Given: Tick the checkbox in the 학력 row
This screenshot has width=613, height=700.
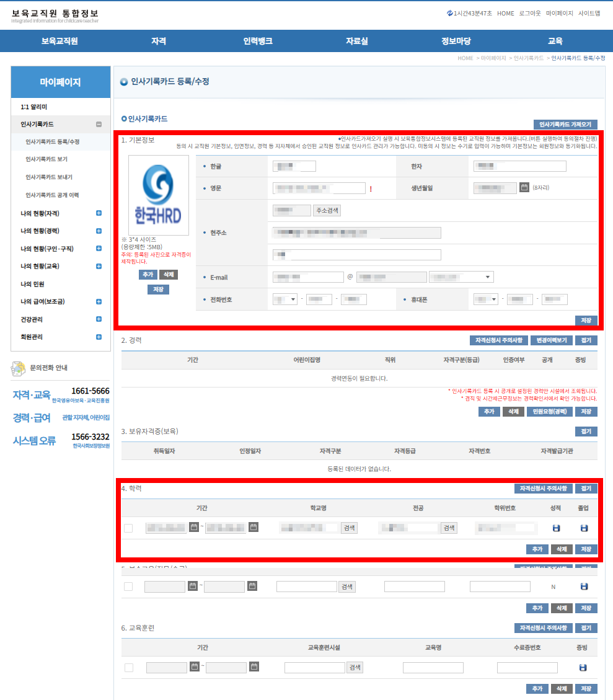Looking at the screenshot, I should pos(128,528).
